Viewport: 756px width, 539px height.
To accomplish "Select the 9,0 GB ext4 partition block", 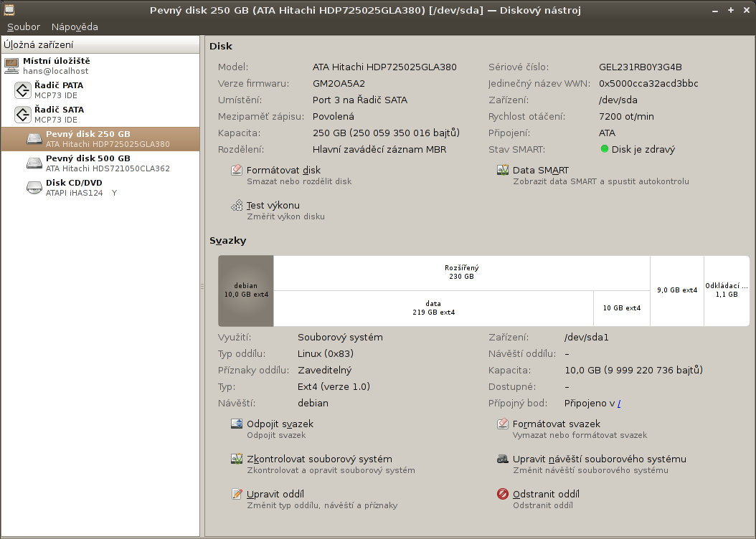I will (x=676, y=290).
